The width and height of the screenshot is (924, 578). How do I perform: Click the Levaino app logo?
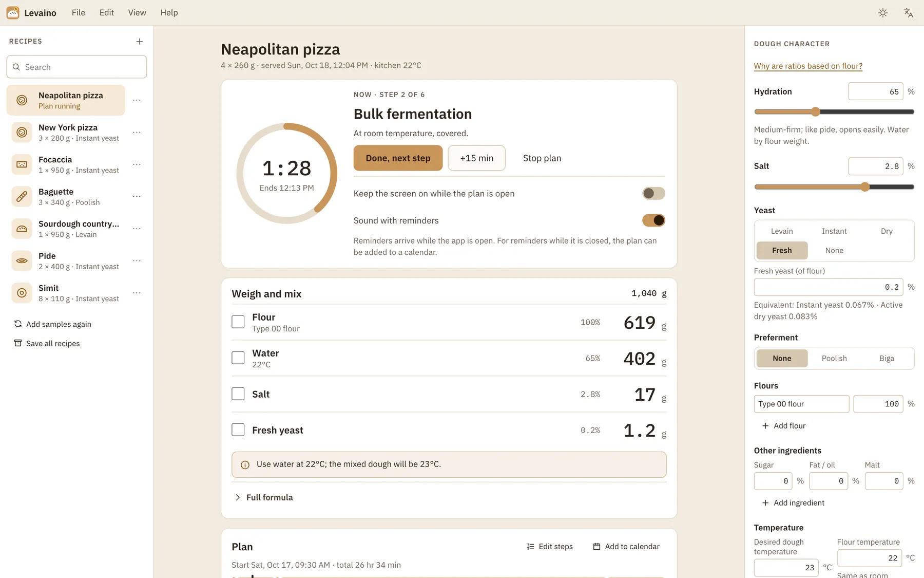[x=13, y=13]
